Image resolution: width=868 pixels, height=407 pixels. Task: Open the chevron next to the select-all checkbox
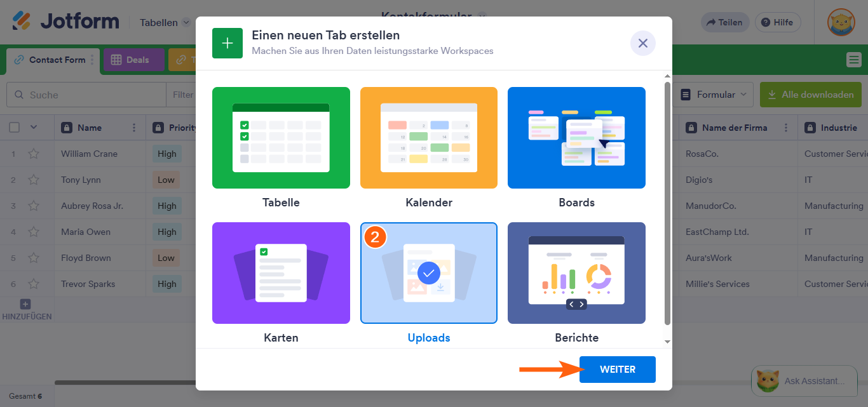35,127
